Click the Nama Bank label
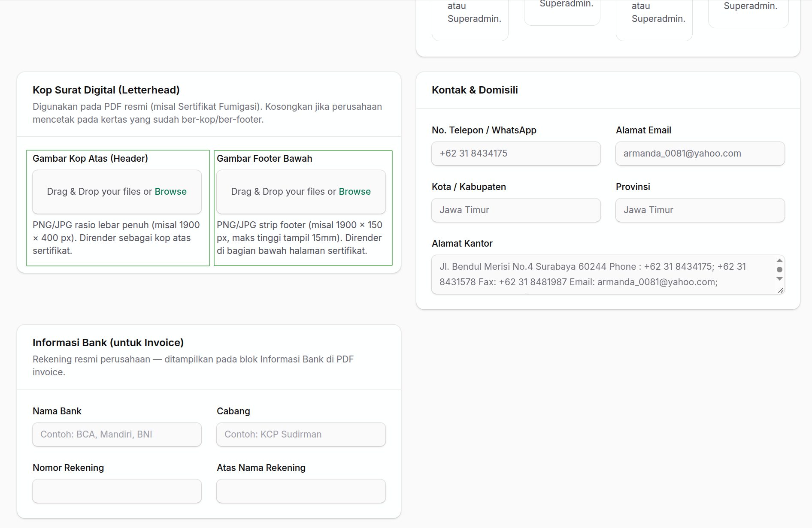Viewport: 812px width, 528px height. coord(57,411)
